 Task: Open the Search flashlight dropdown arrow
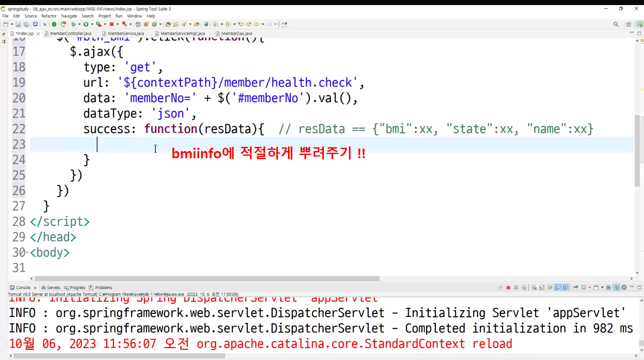pyautogui.click(x=190, y=24)
